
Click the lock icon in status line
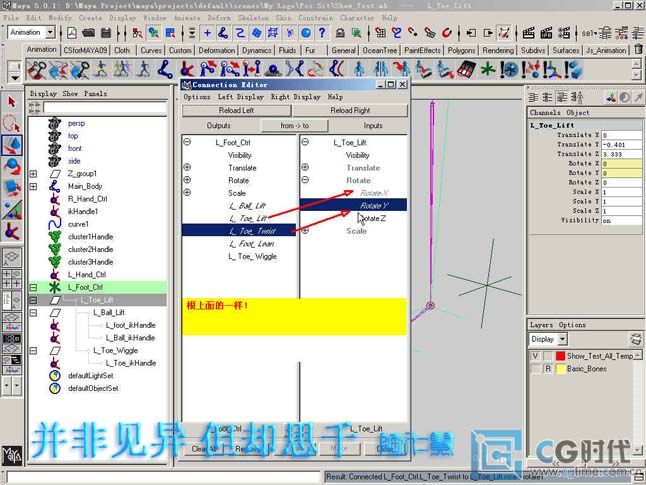click(340, 33)
